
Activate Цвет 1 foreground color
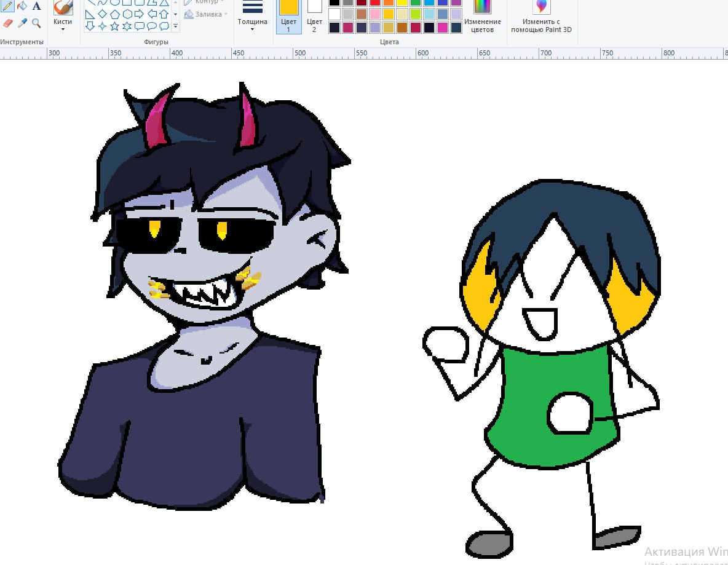tap(288, 17)
